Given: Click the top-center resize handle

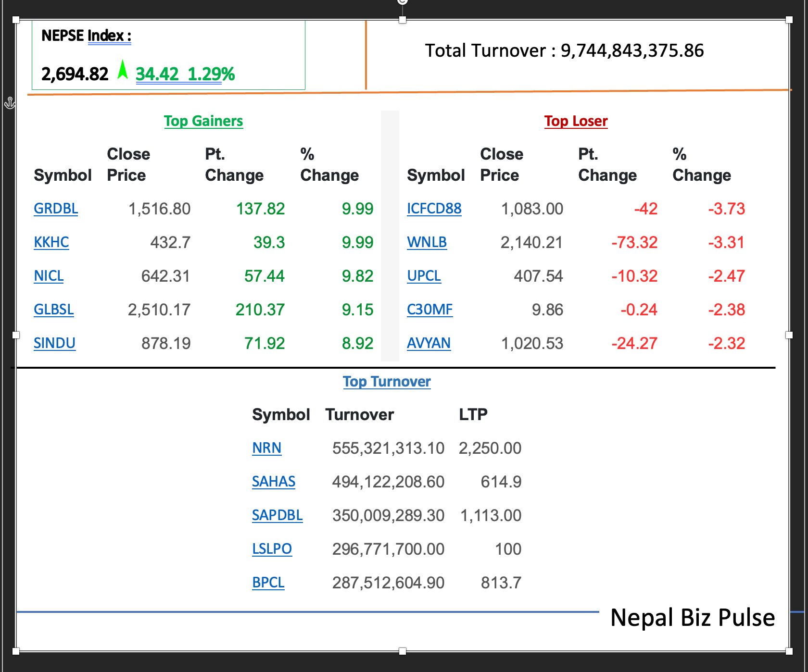Looking at the screenshot, I should pyautogui.click(x=403, y=20).
